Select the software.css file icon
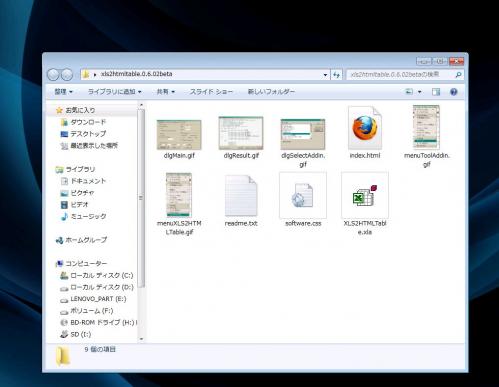The width and height of the screenshot is (499, 387). point(303,195)
